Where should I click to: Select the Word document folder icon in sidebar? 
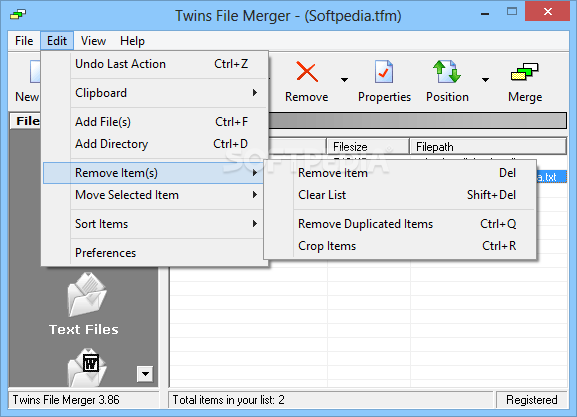[x=87, y=367]
